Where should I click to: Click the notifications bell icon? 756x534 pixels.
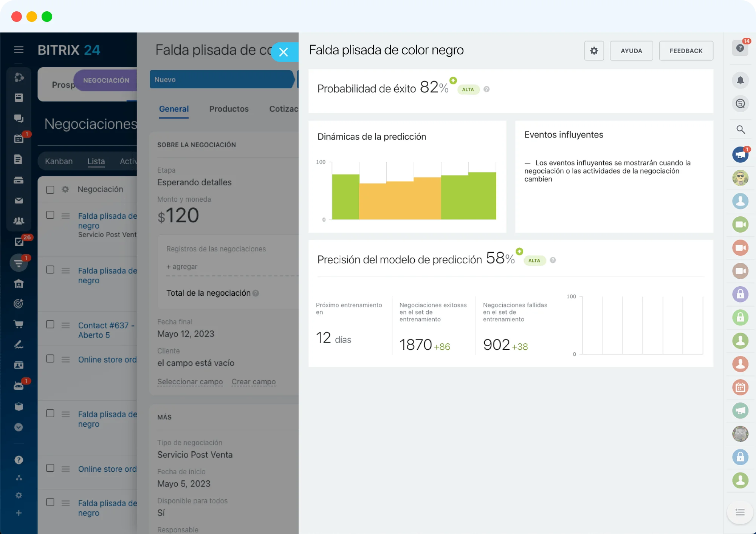740,80
